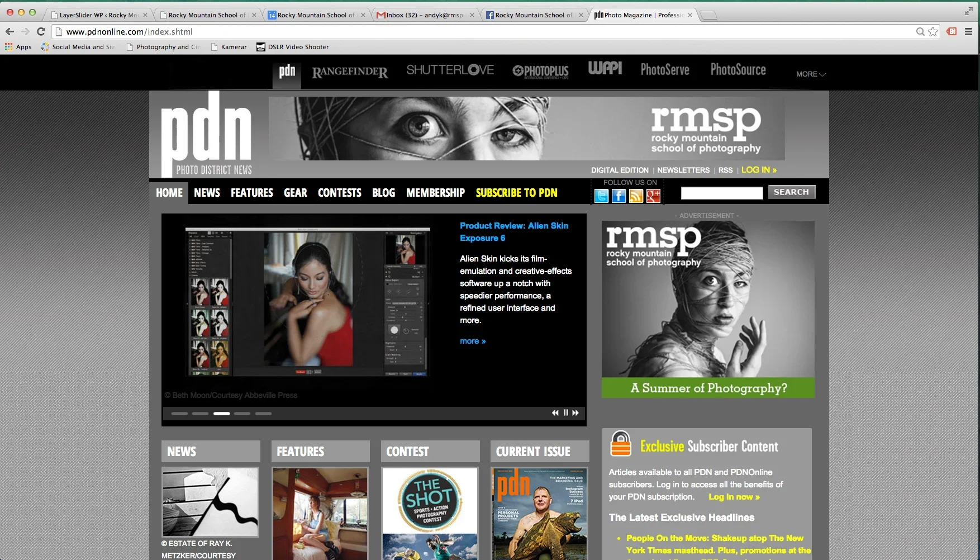Open the Kamerar bookmark
Image resolution: width=980 pixels, height=560 pixels.
tap(229, 47)
